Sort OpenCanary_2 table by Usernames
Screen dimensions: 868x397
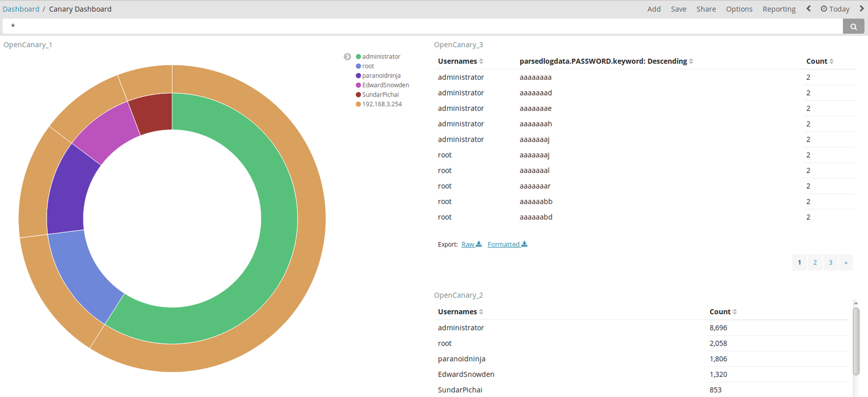461,312
